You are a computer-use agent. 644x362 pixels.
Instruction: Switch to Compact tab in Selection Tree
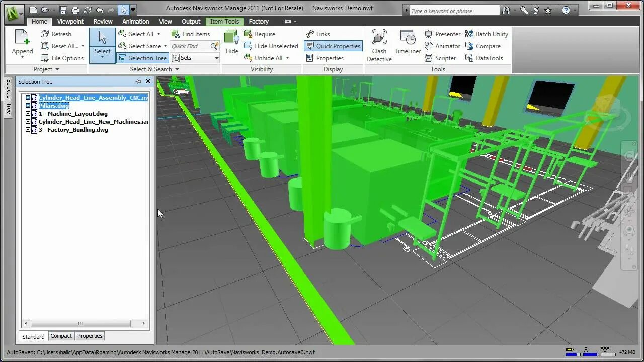(61, 336)
